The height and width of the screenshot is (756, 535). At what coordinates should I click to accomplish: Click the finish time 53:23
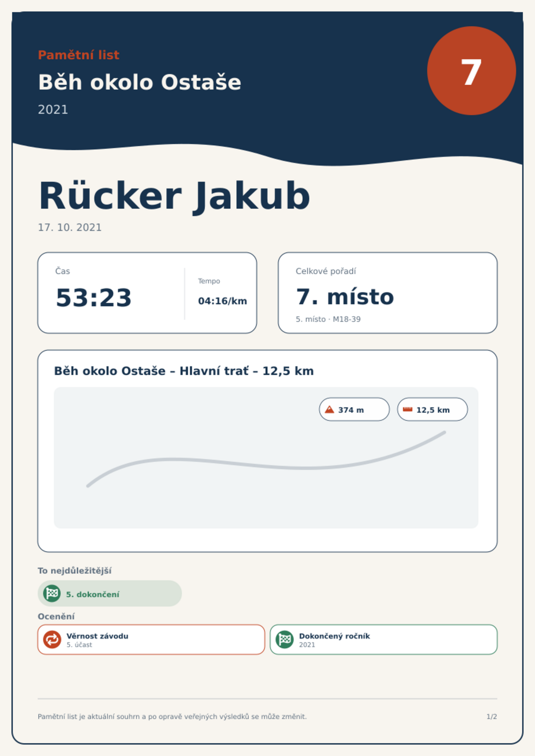click(x=94, y=298)
